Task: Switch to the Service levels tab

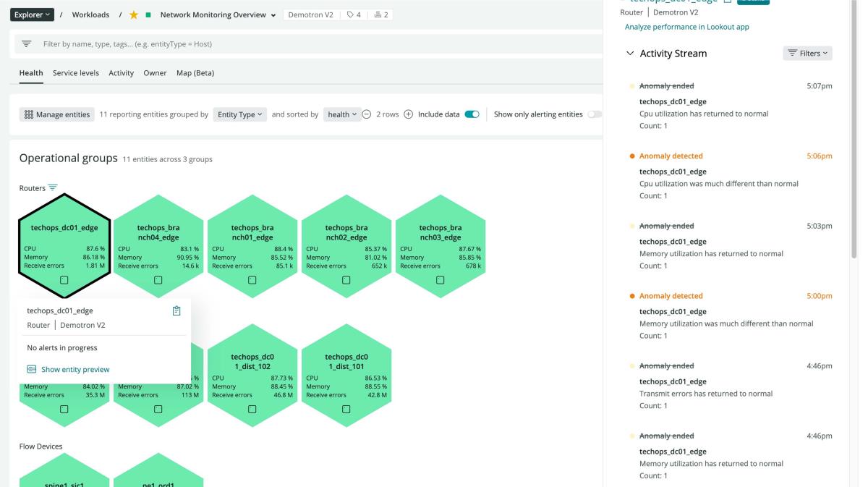Action: [x=76, y=73]
